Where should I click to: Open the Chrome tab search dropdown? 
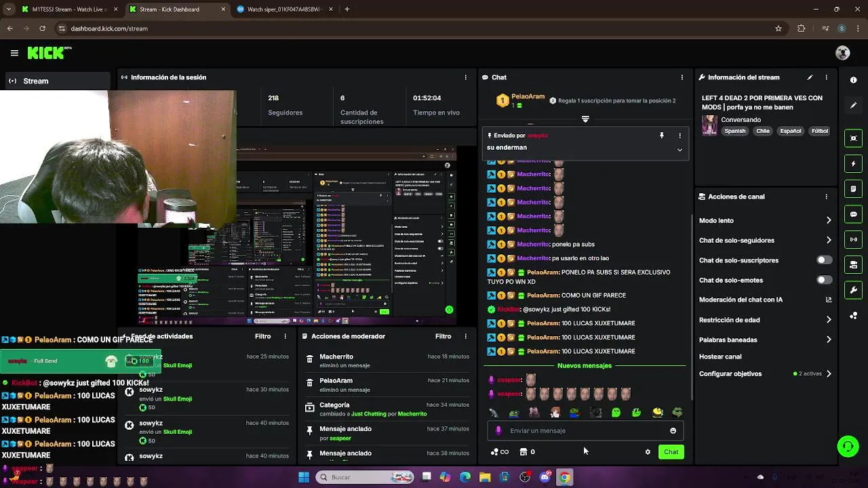coord(9,9)
